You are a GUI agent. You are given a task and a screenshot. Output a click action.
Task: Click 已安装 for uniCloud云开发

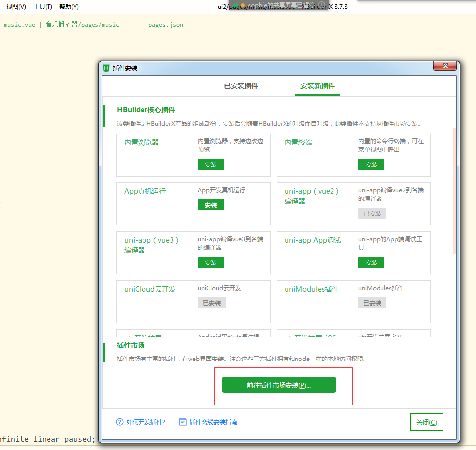tap(212, 303)
